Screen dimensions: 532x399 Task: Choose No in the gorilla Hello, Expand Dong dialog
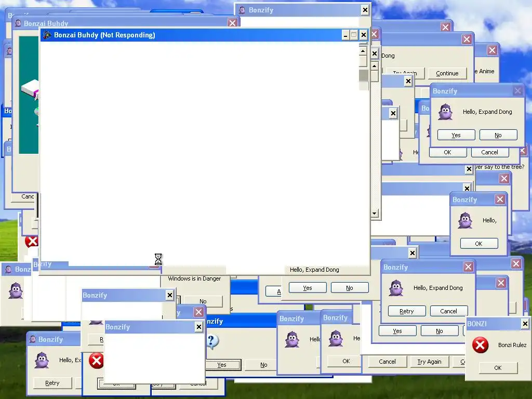point(498,135)
